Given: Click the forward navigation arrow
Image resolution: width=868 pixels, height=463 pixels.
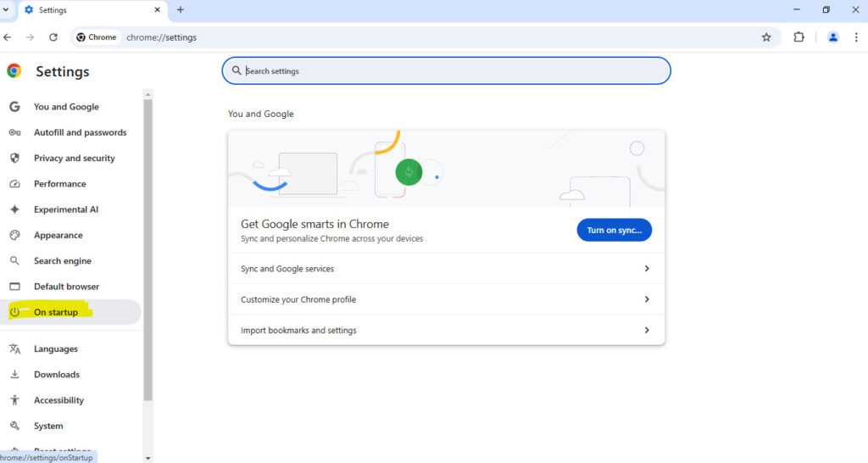Looking at the screenshot, I should tap(30, 37).
